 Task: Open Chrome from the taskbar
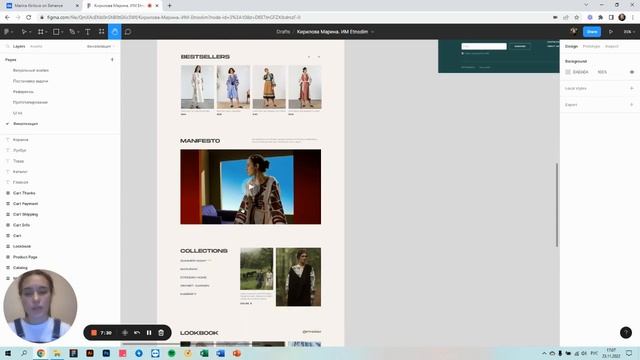[x=41, y=353]
